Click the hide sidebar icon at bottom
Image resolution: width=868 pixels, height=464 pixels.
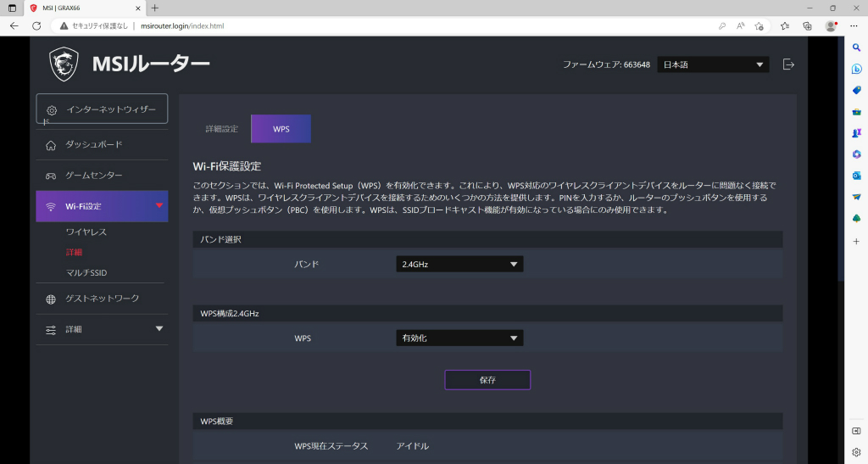tap(856, 431)
